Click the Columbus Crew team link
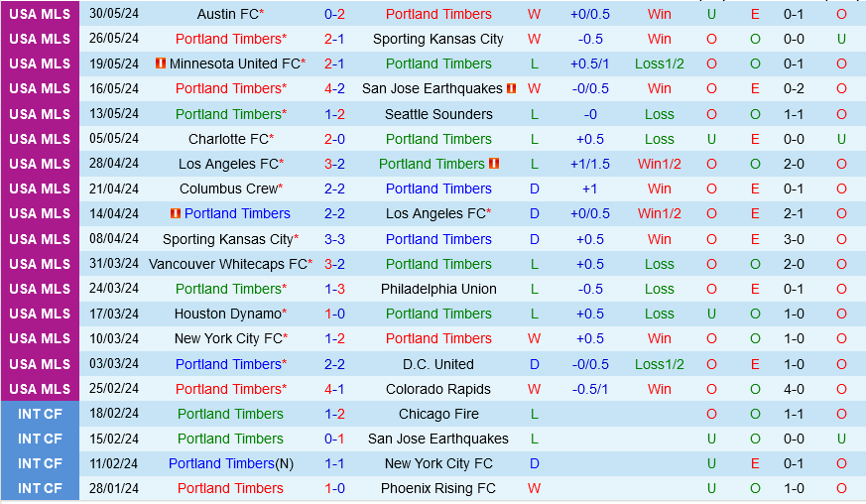 pyautogui.click(x=228, y=189)
